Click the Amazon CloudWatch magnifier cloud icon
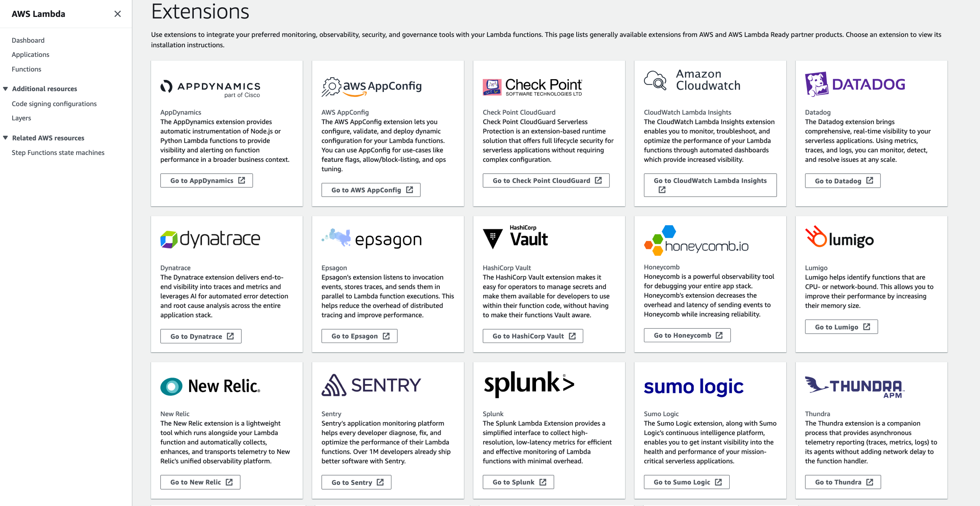The width and height of the screenshot is (980, 506). tap(655, 80)
